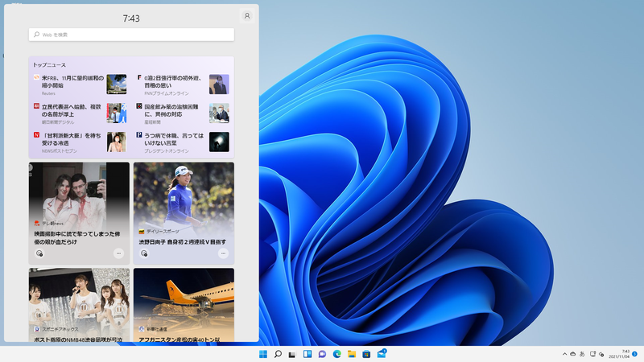
Task: Toggle the Widgets panel taskbar icon
Action: pyautogui.click(x=308, y=354)
